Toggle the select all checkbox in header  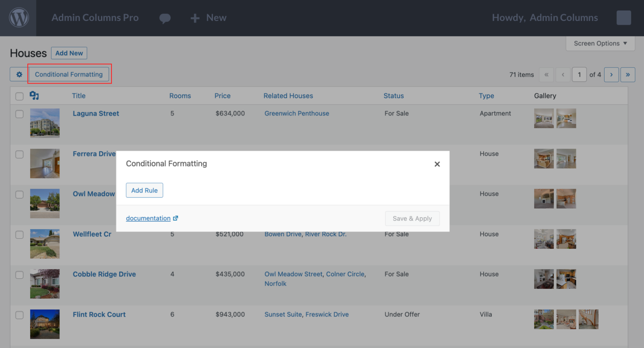19,96
